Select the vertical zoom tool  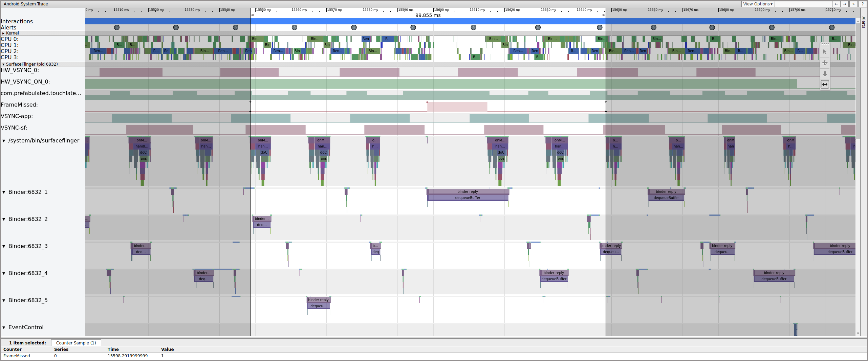825,74
